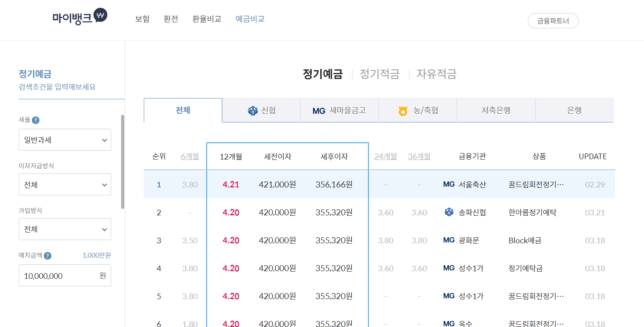
Task: Click the 1,000만원 amount shortcut
Action: tap(97, 255)
